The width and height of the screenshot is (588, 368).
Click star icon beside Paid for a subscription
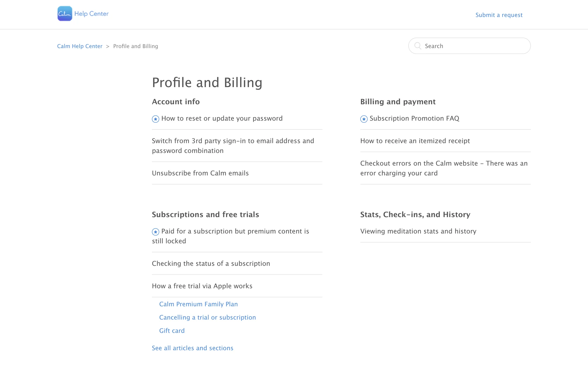[156, 232]
